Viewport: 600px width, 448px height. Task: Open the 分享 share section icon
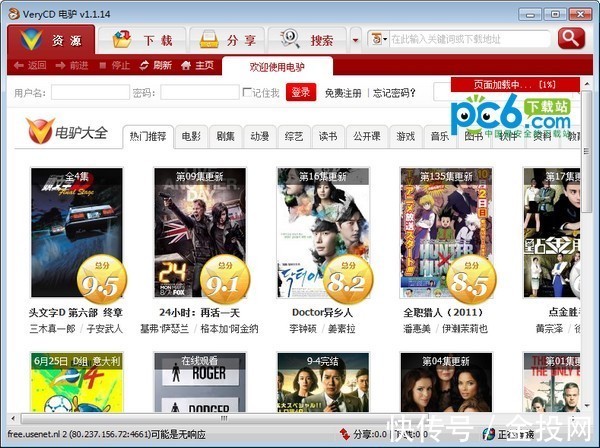pos(209,39)
